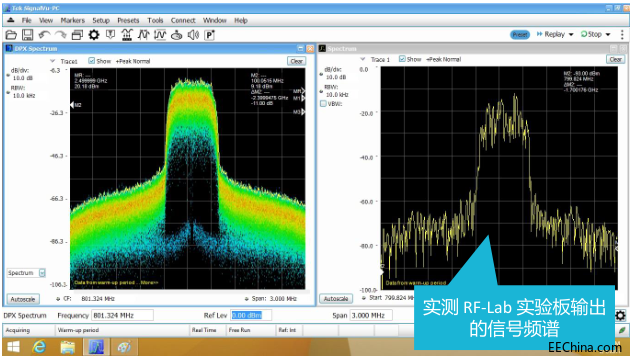Open the Markers menu

(73, 20)
